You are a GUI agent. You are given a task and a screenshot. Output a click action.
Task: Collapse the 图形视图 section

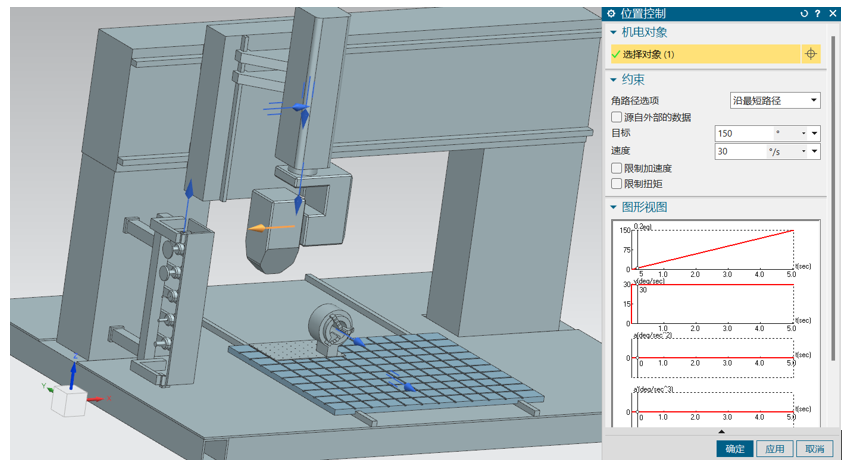click(614, 207)
